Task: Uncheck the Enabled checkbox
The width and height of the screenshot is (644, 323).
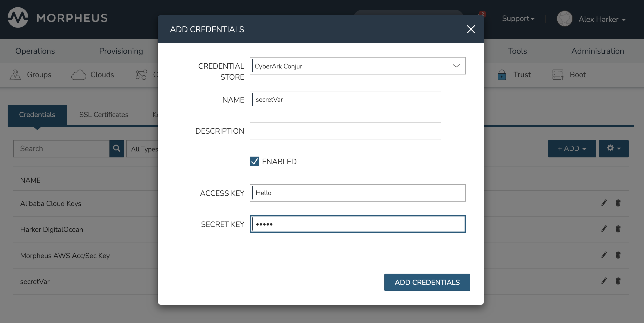Action: click(254, 161)
